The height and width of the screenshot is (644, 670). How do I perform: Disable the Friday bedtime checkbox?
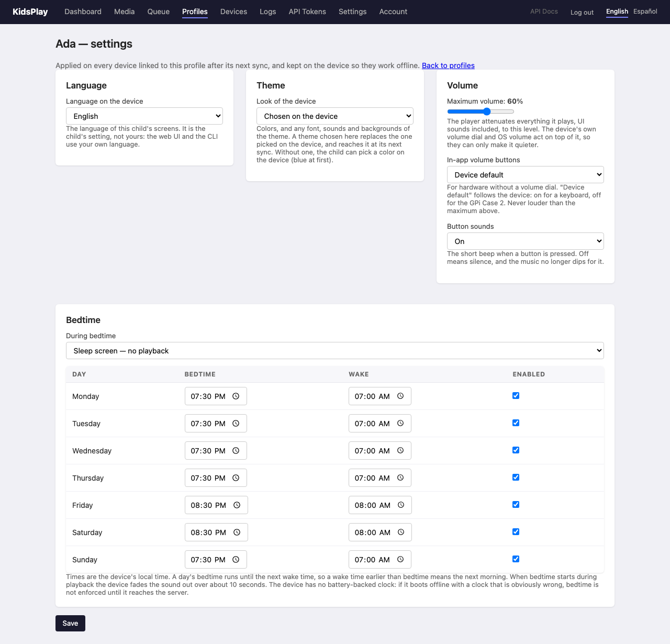point(516,505)
